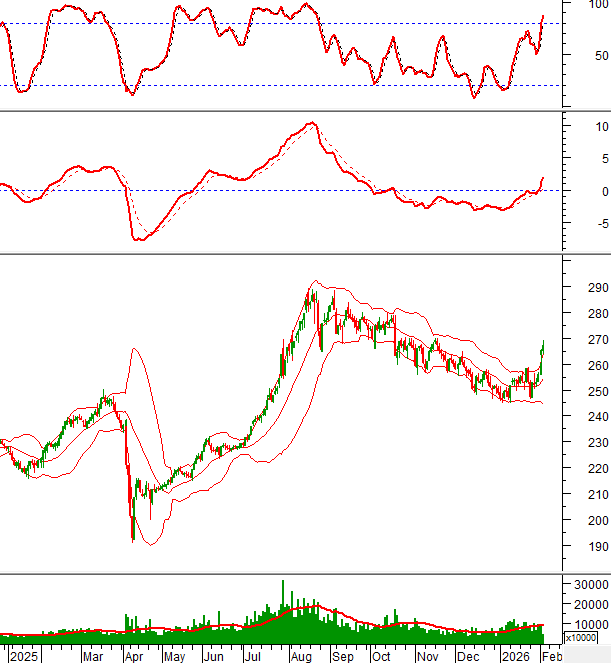Select the 'Feb' label at the axis end
Image resolution: width=611 pixels, height=663 pixels.
click(553, 656)
